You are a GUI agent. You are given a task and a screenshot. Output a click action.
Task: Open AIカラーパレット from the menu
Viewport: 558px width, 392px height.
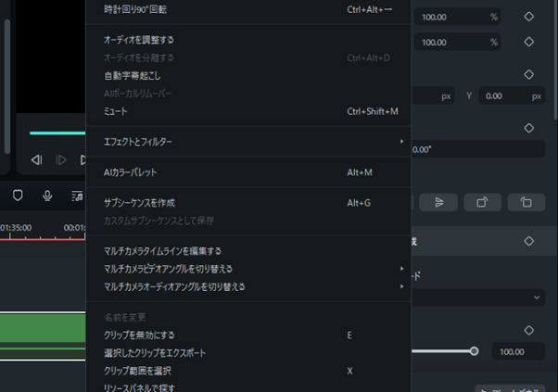pyautogui.click(x=248, y=172)
